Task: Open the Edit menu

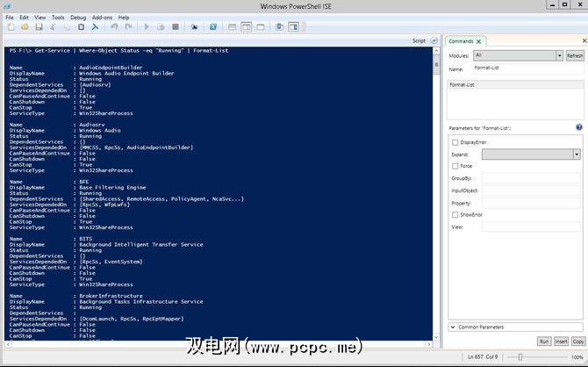Action: (x=24, y=18)
